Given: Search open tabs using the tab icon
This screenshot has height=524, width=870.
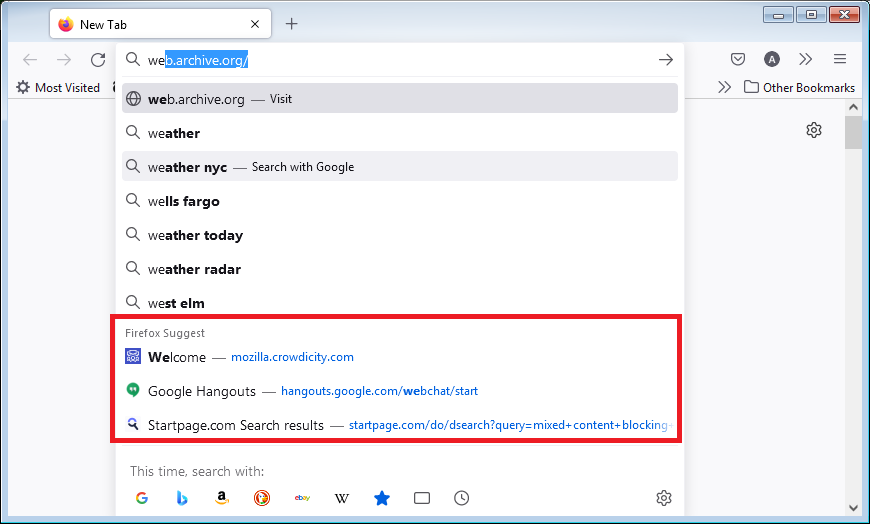Looking at the screenshot, I should pos(422,498).
